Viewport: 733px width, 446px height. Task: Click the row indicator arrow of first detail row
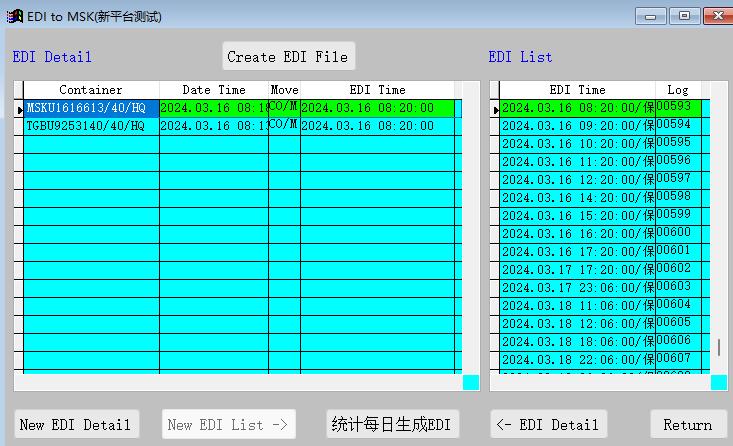tap(19, 109)
